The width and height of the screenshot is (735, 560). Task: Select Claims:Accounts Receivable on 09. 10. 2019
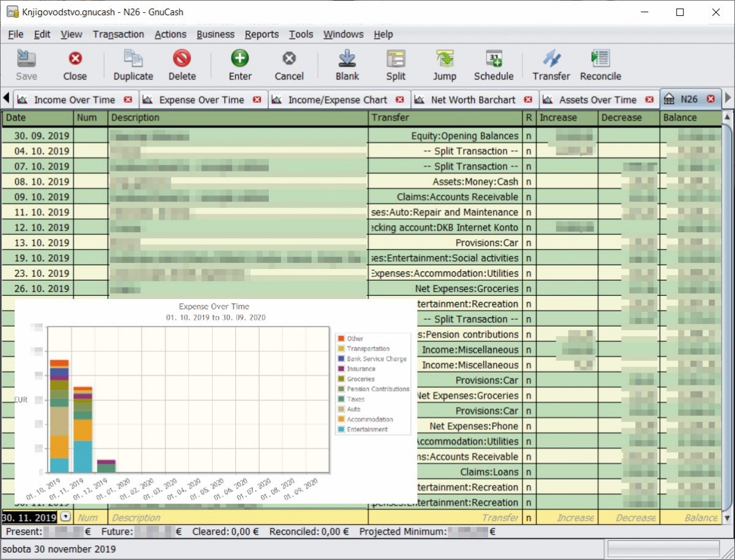[446, 197]
